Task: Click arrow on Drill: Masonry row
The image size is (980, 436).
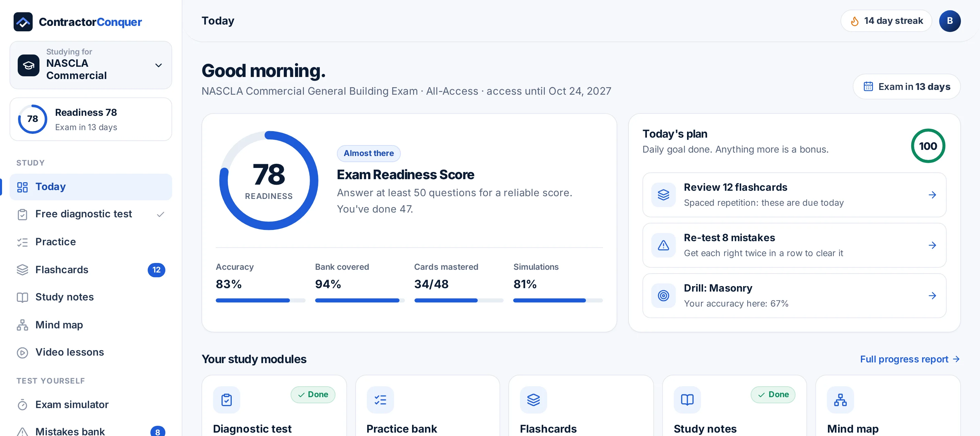Action: (x=932, y=295)
